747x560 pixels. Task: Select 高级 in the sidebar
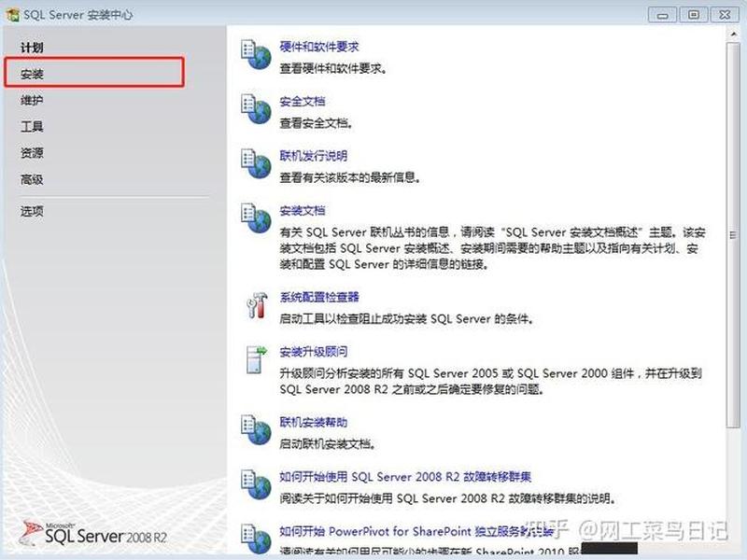click(32, 179)
